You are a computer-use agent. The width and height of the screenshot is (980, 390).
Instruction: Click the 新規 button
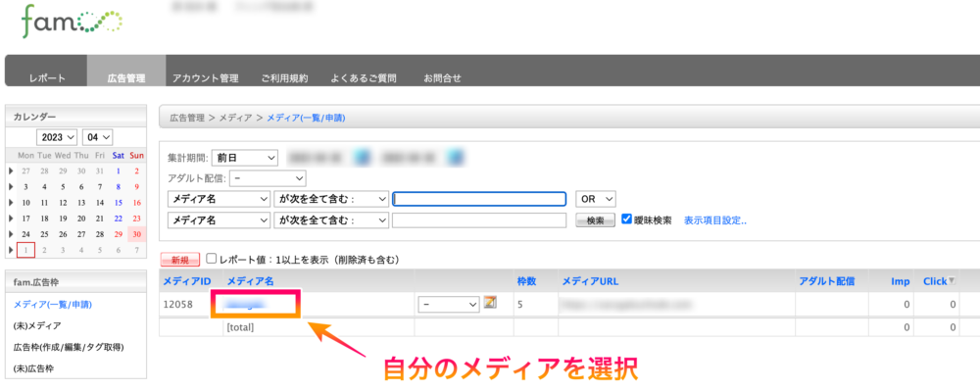pos(180,260)
